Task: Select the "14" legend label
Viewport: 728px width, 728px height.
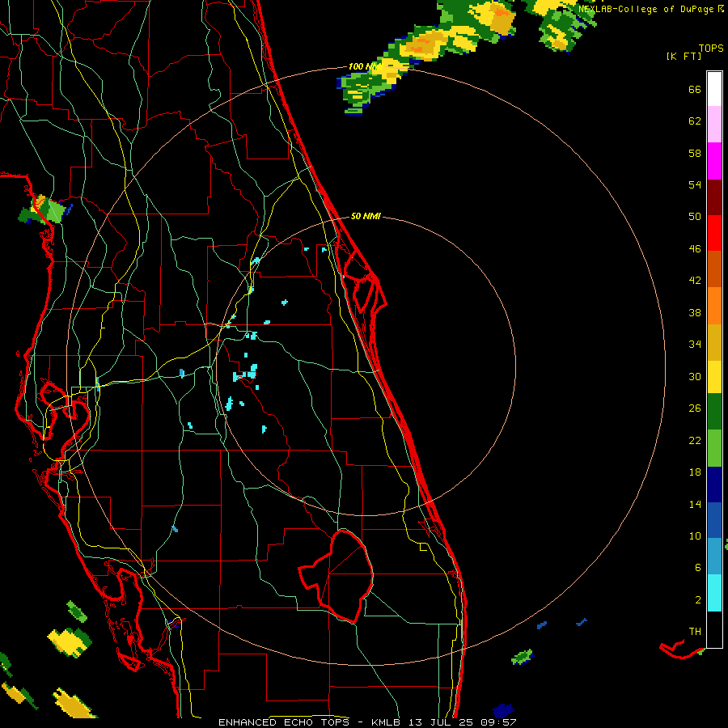Action: (695, 504)
